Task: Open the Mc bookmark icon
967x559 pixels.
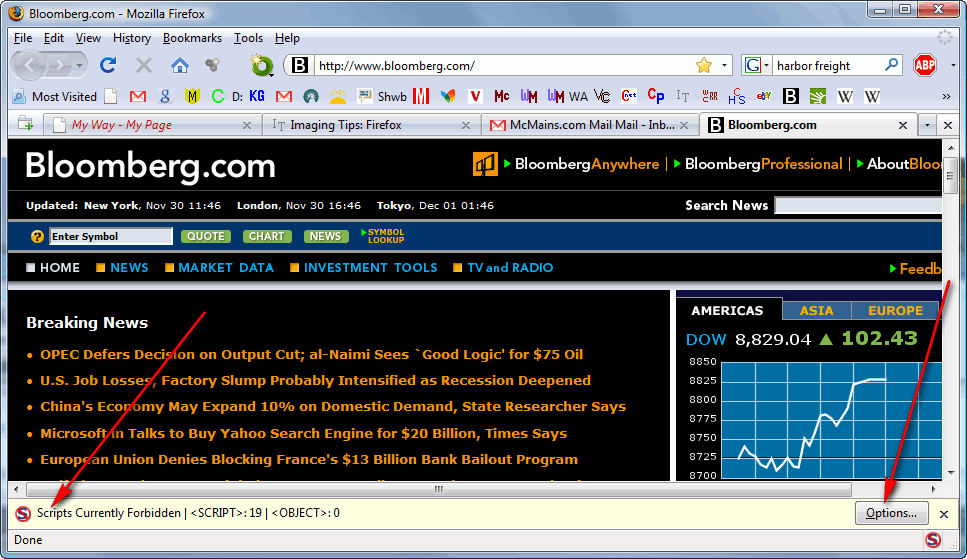Action: (x=501, y=96)
